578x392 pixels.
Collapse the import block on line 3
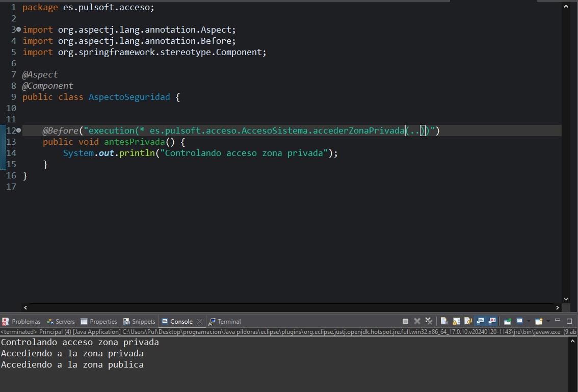coord(19,30)
